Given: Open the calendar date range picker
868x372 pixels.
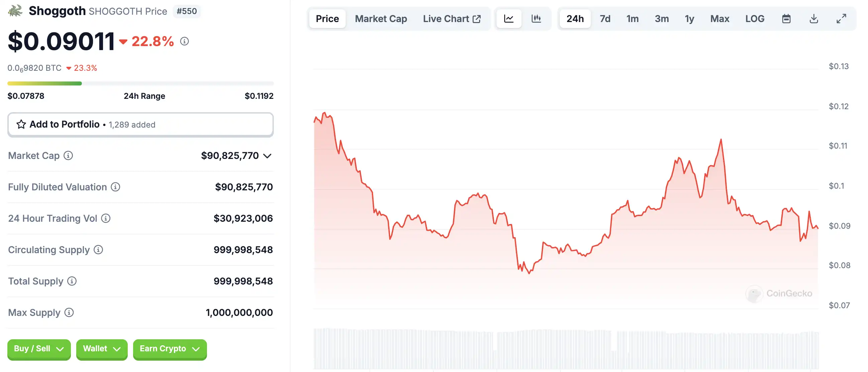Looking at the screenshot, I should tap(786, 18).
